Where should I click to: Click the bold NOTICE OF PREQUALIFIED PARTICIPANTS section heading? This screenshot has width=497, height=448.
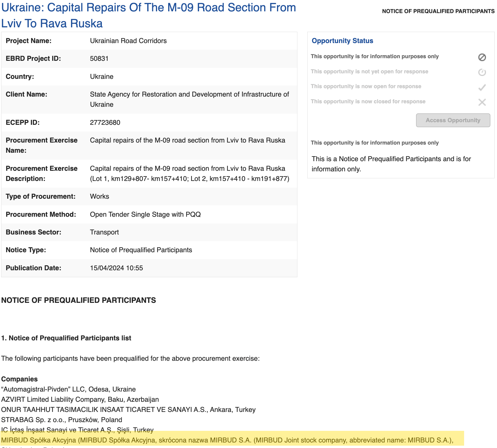pos(79,300)
